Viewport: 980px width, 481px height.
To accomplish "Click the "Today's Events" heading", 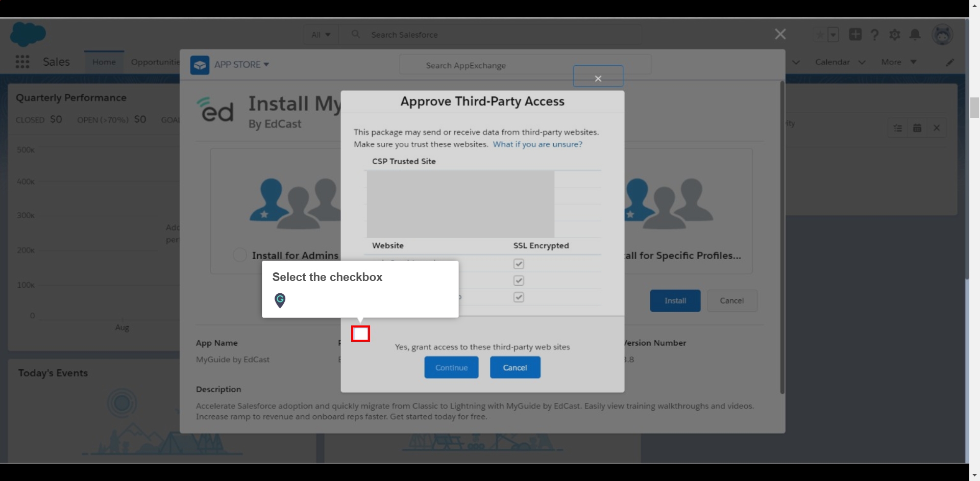I will click(53, 373).
